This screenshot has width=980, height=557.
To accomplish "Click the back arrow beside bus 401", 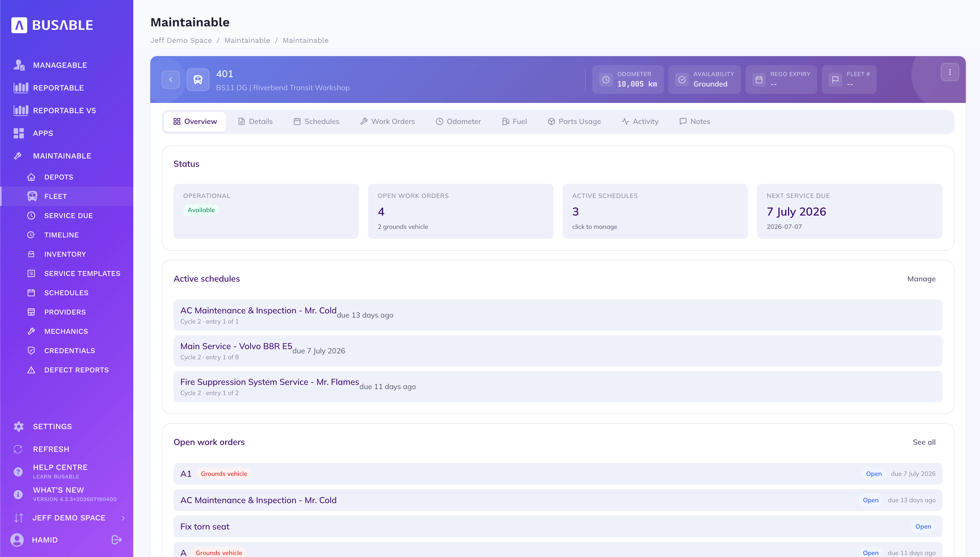I will (x=171, y=80).
